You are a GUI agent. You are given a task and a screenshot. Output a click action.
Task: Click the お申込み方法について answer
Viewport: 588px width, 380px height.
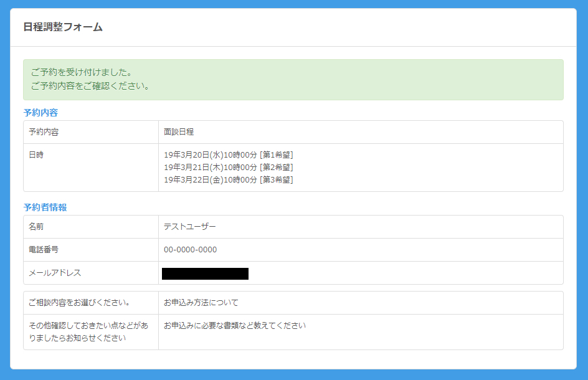point(201,303)
